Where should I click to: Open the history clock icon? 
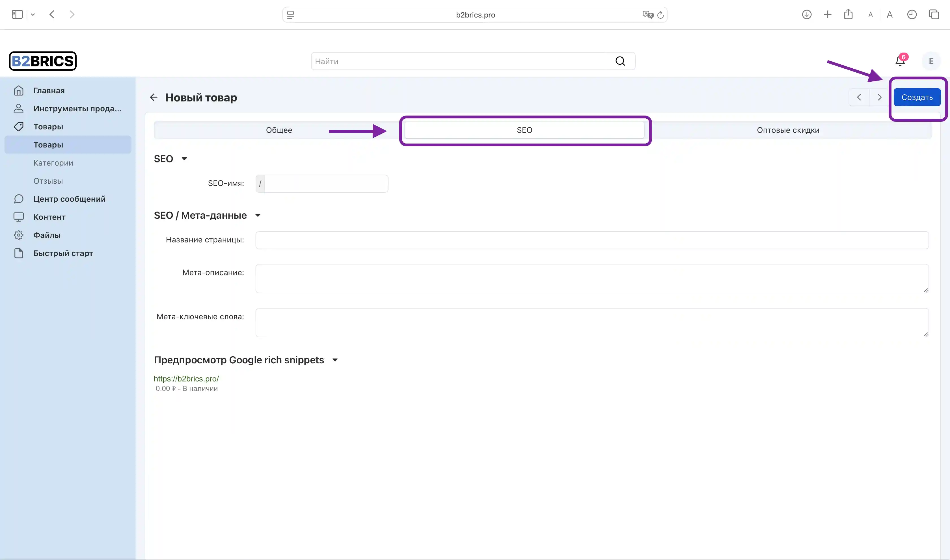912,14
